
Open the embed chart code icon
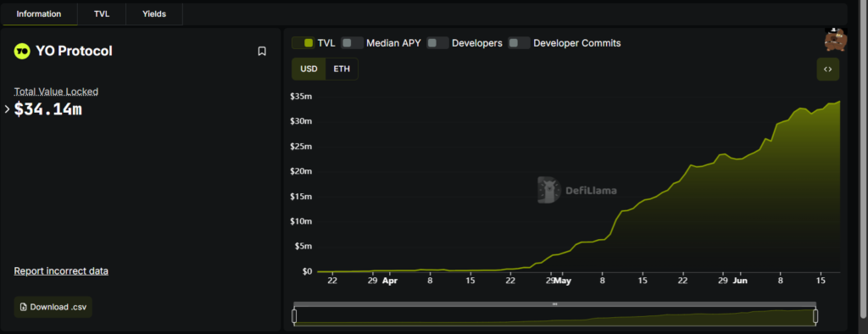pyautogui.click(x=827, y=70)
